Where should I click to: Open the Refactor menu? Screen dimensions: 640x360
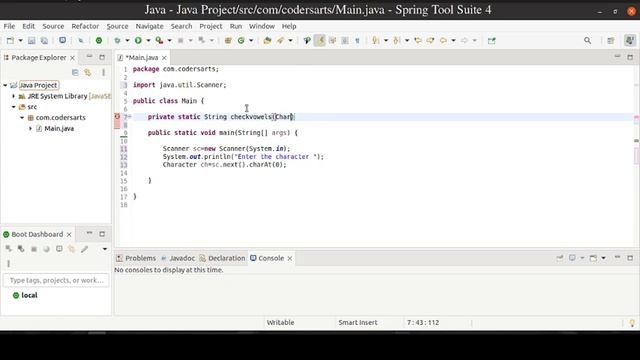tap(85, 26)
